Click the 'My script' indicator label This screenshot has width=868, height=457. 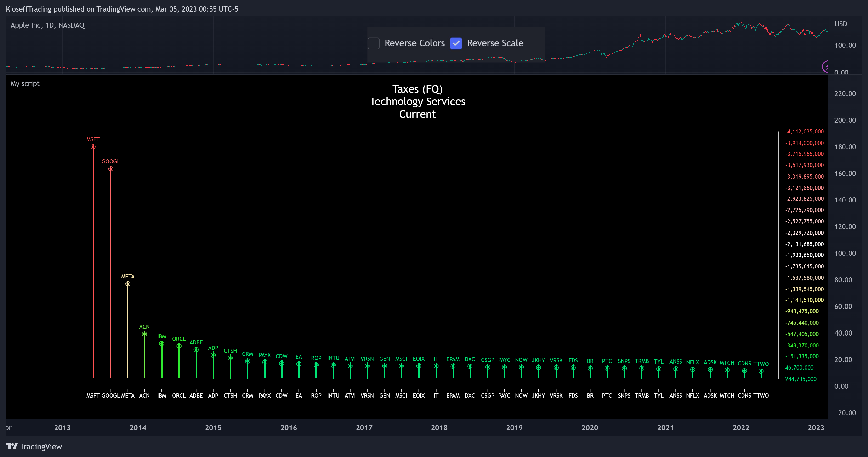coord(25,84)
